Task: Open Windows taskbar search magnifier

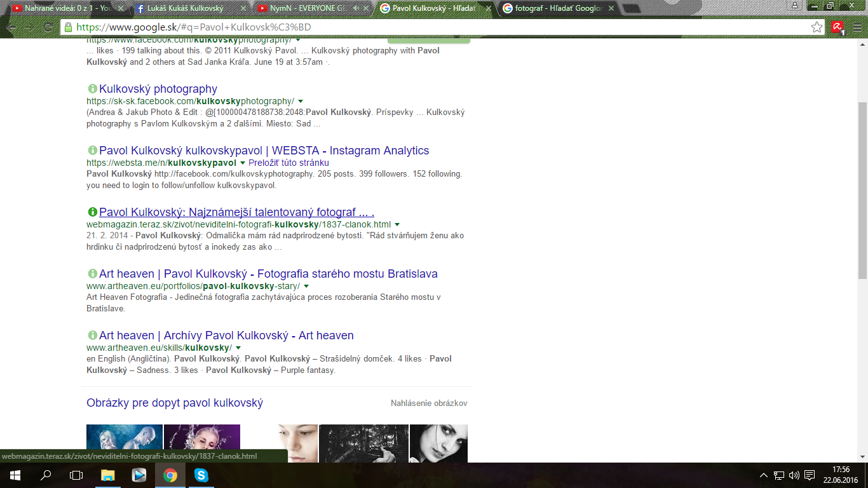Action: pyautogui.click(x=46, y=475)
